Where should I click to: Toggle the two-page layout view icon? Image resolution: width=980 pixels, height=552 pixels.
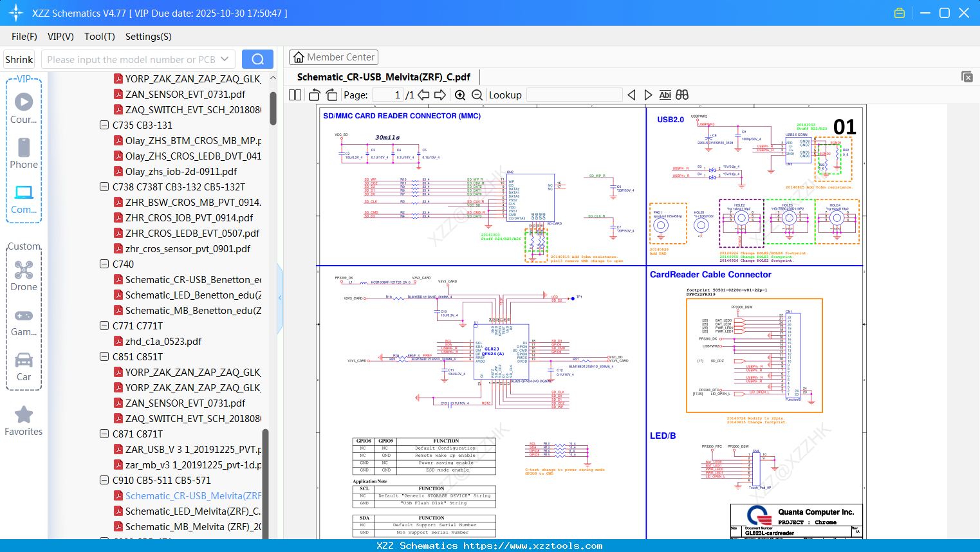[295, 95]
